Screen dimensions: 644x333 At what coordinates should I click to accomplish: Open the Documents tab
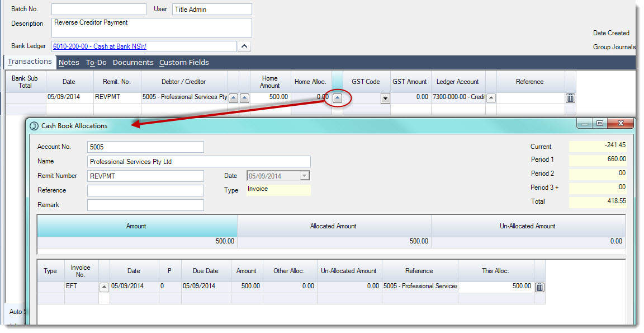[x=133, y=63]
